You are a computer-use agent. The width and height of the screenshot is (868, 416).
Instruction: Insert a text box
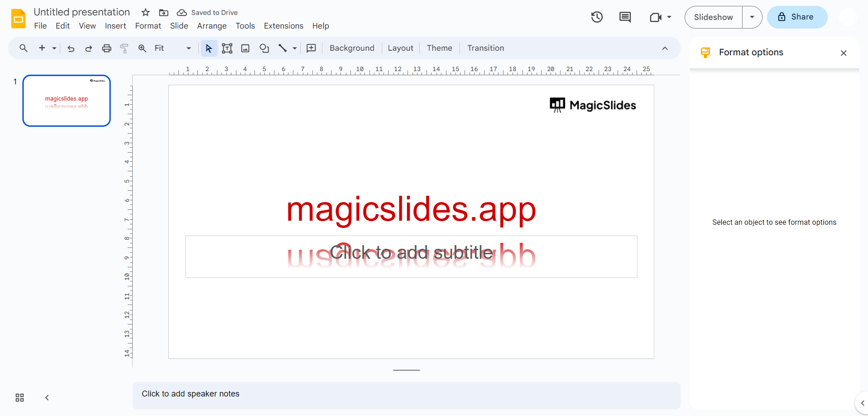[x=227, y=48]
